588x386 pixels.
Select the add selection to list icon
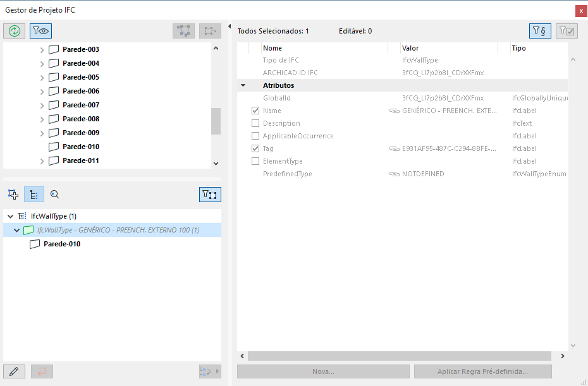point(13,194)
